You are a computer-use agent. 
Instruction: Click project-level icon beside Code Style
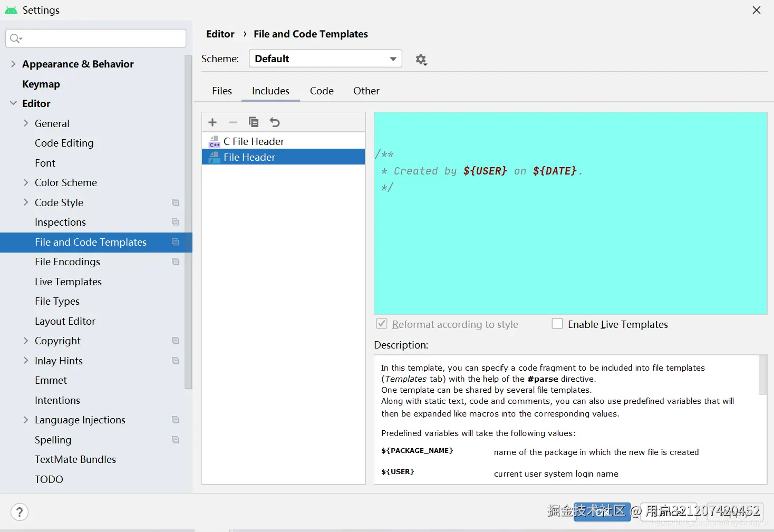(x=176, y=202)
